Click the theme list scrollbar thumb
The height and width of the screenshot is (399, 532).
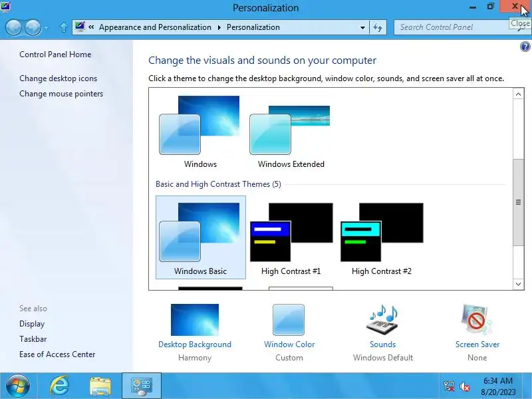tap(518, 202)
